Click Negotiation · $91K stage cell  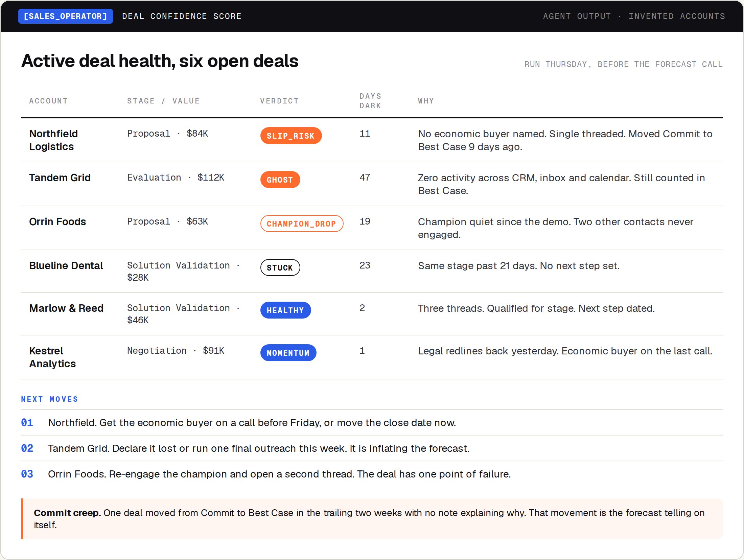pos(176,351)
